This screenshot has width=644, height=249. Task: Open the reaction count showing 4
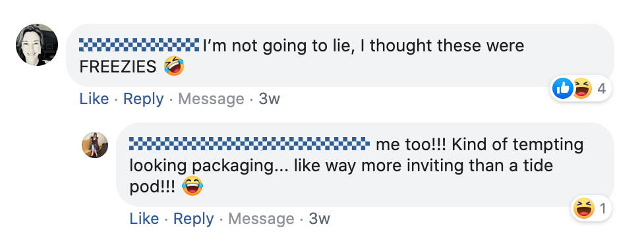pos(601,89)
